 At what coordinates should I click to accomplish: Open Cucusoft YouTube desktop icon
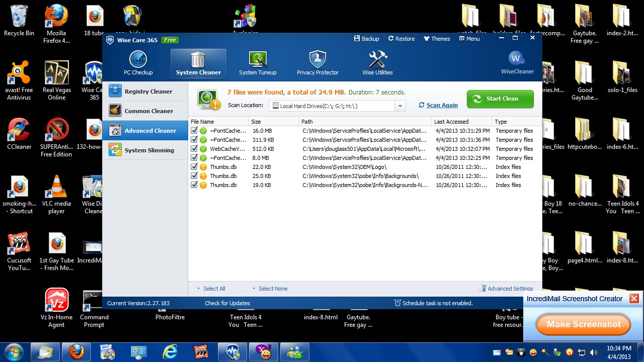[19, 251]
